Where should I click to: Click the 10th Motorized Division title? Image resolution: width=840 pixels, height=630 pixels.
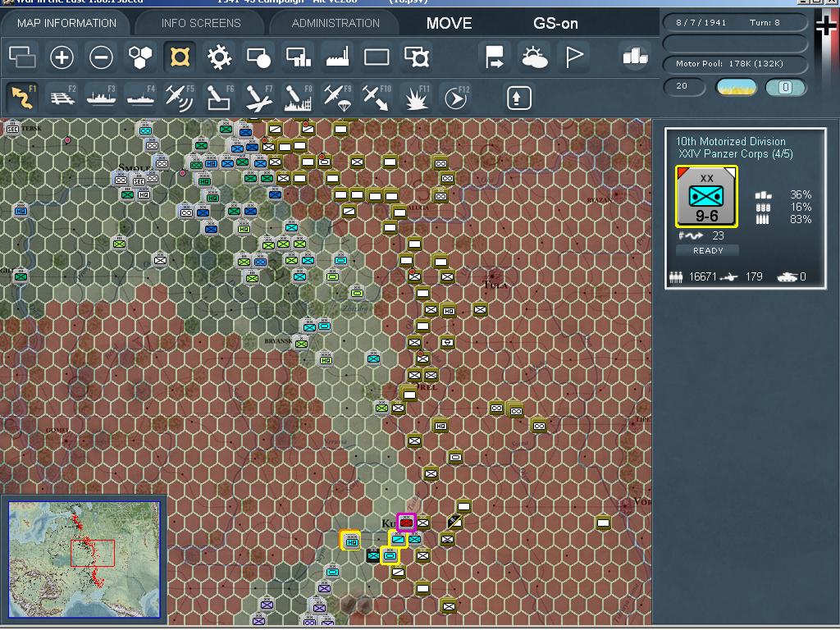click(x=730, y=141)
